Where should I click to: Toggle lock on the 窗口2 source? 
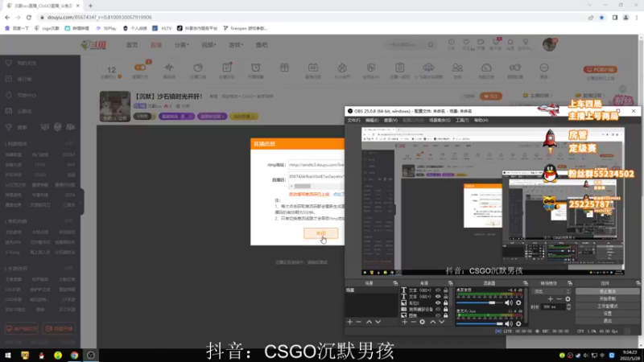pyautogui.click(x=446, y=303)
